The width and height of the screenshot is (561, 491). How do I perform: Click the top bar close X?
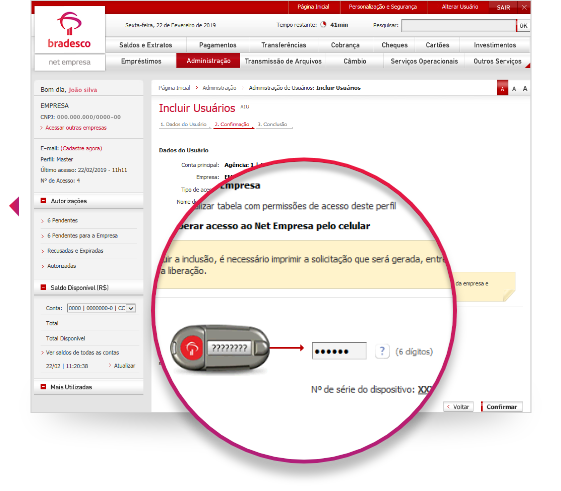(524, 7)
